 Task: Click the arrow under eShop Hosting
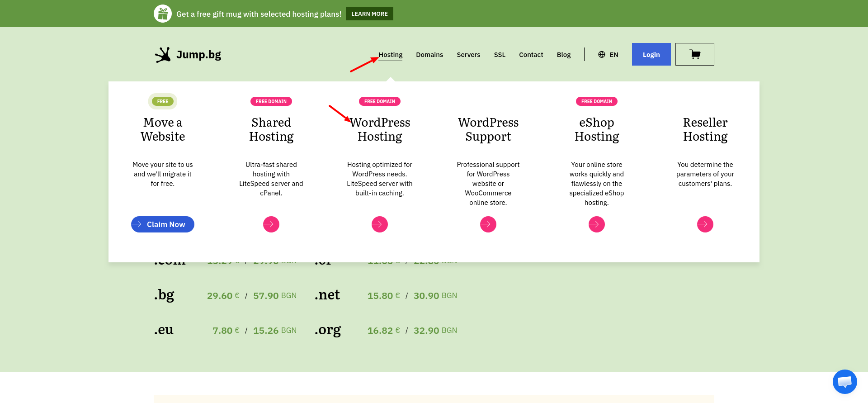[x=597, y=224]
